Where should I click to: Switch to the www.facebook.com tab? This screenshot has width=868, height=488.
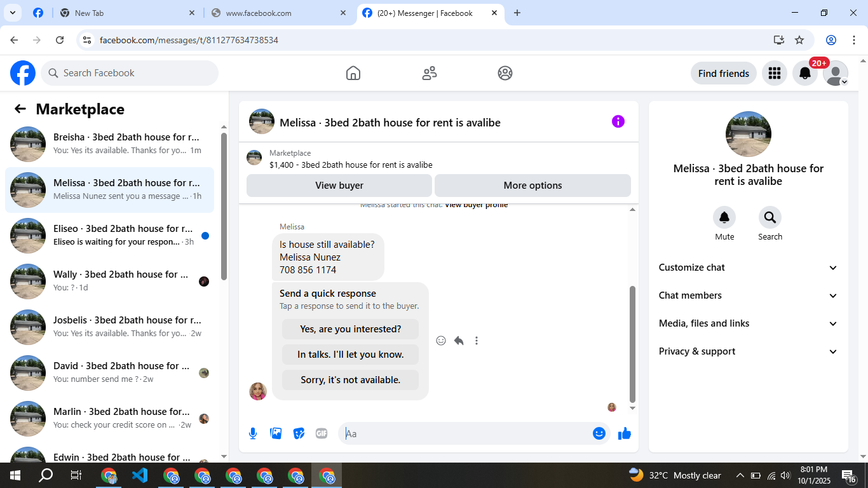pyautogui.click(x=280, y=13)
